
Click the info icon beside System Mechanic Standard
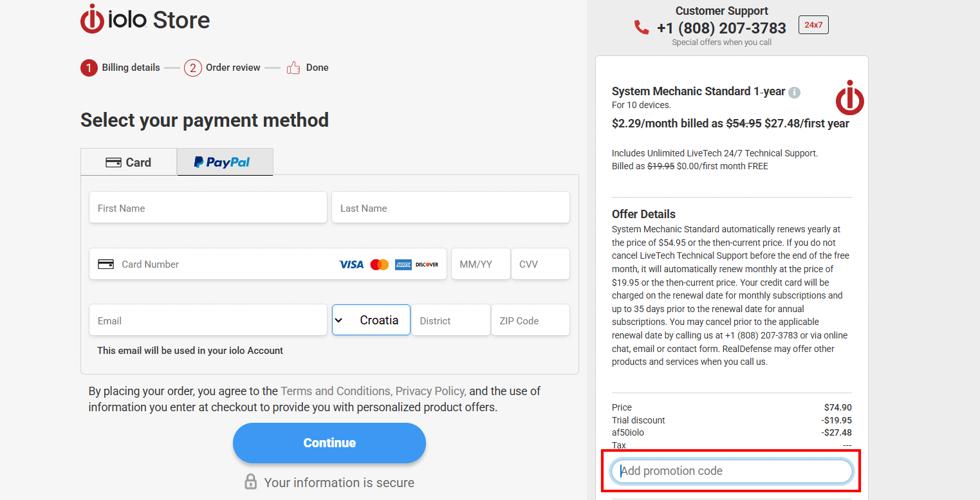(795, 92)
